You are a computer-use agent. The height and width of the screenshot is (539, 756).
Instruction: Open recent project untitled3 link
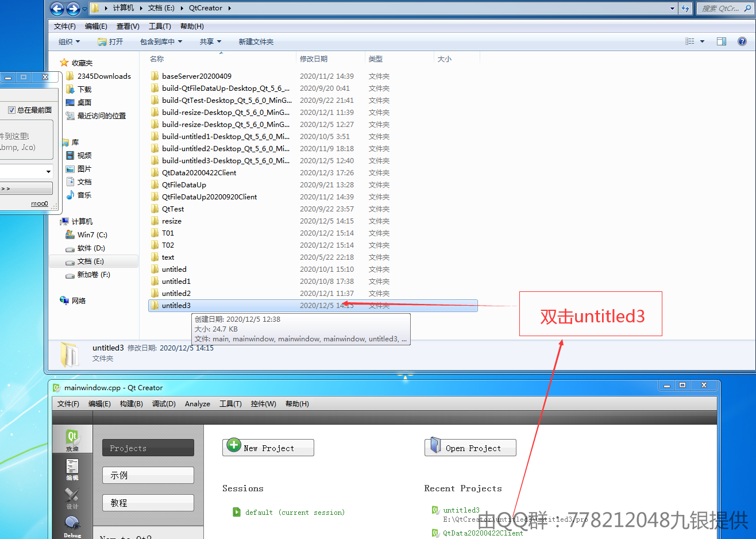[x=461, y=510]
